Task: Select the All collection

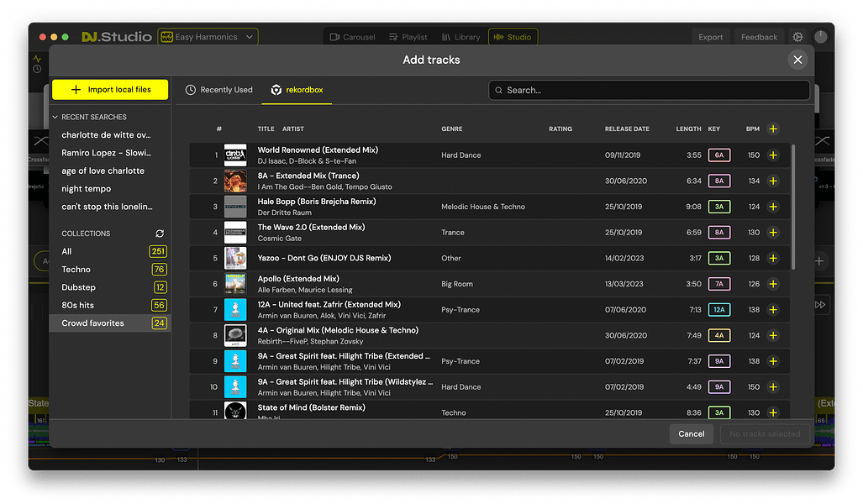Action: pyautogui.click(x=110, y=251)
